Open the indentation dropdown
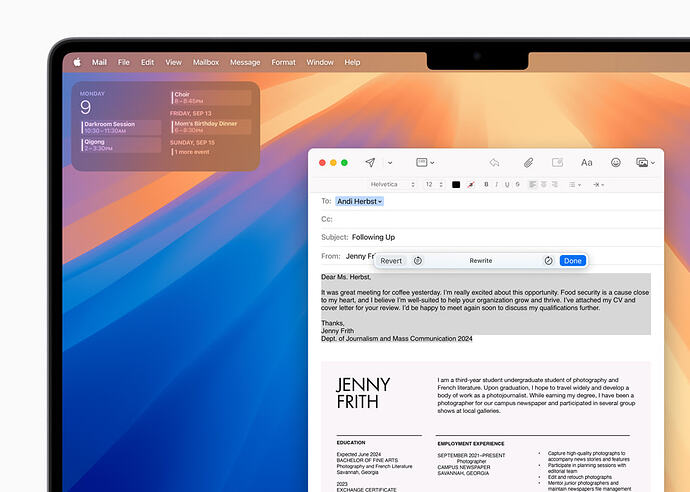The width and height of the screenshot is (690, 492). click(x=598, y=185)
